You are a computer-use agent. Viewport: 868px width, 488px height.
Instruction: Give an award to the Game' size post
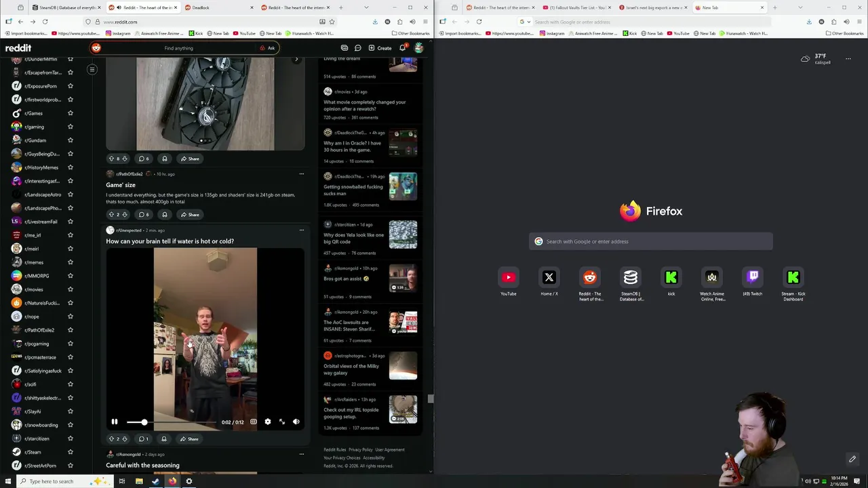pos(164,215)
